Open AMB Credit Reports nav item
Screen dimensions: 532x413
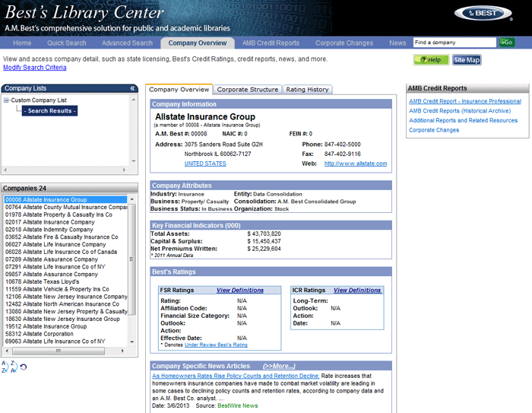pyautogui.click(x=271, y=43)
